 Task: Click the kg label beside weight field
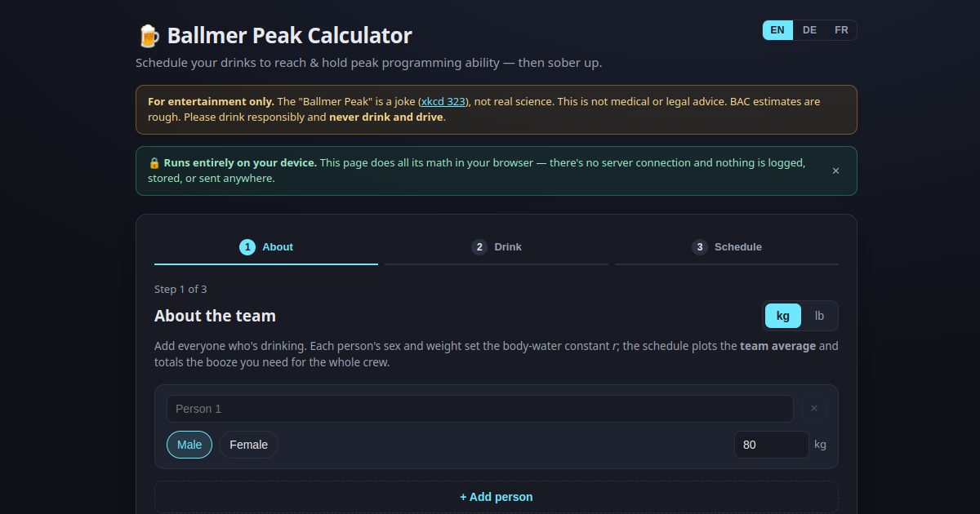click(821, 445)
